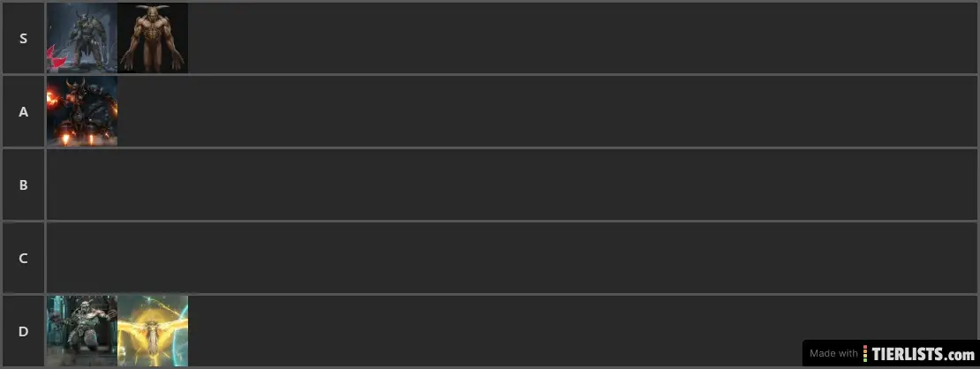The height and width of the screenshot is (369, 980).
Task: Click the empty C tier row
Action: [x=512, y=259]
